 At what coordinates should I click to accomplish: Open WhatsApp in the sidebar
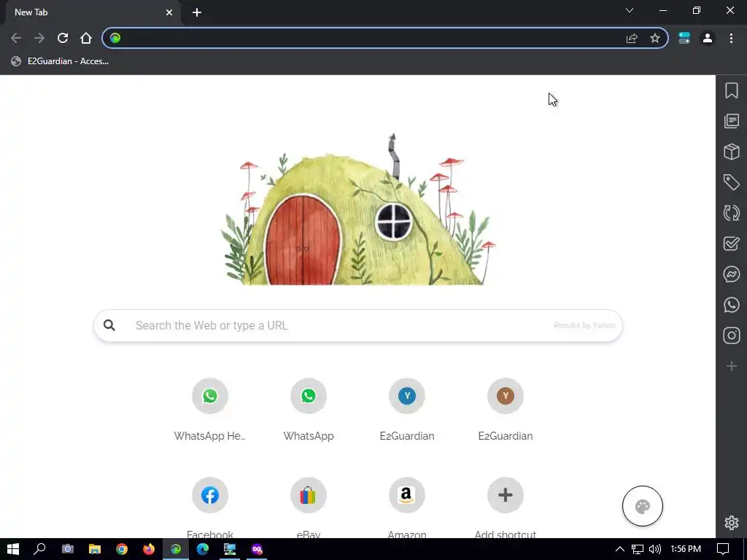(731, 305)
